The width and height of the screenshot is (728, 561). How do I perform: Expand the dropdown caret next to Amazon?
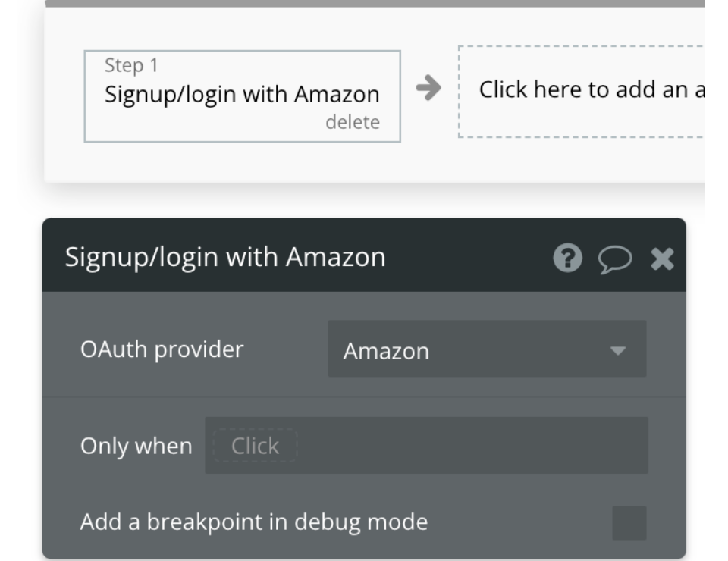[x=618, y=350]
